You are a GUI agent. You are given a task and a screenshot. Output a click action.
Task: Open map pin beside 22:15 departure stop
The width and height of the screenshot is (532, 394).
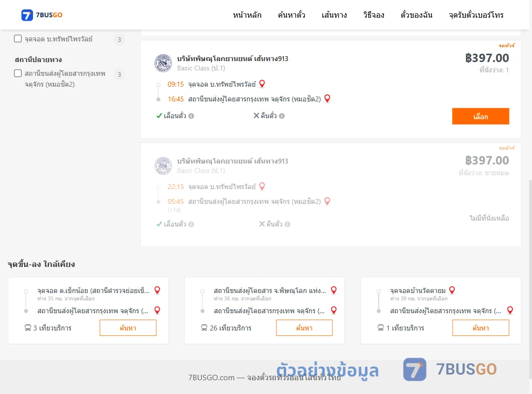click(262, 186)
